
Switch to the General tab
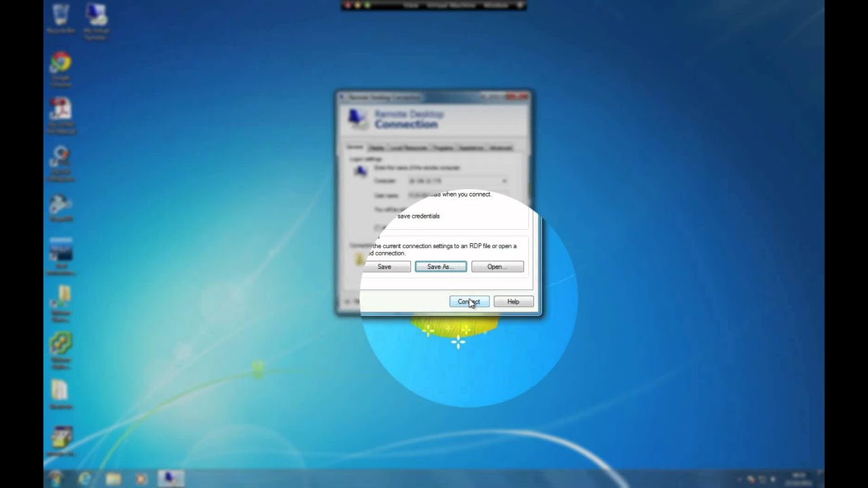tap(355, 147)
